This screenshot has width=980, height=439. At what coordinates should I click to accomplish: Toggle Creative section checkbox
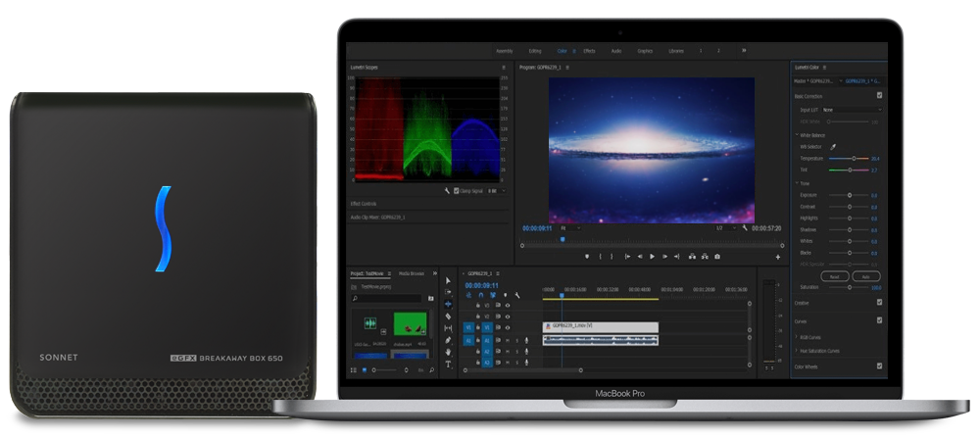[879, 302]
